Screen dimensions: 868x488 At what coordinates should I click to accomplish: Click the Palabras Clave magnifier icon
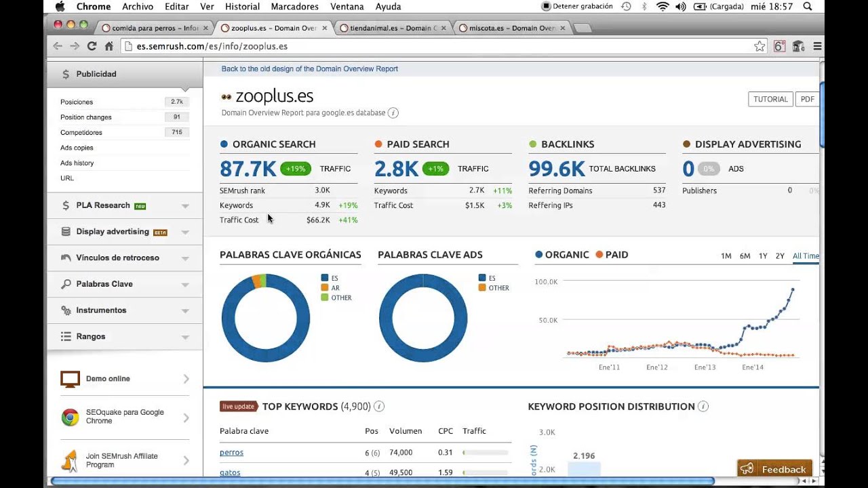pos(66,284)
